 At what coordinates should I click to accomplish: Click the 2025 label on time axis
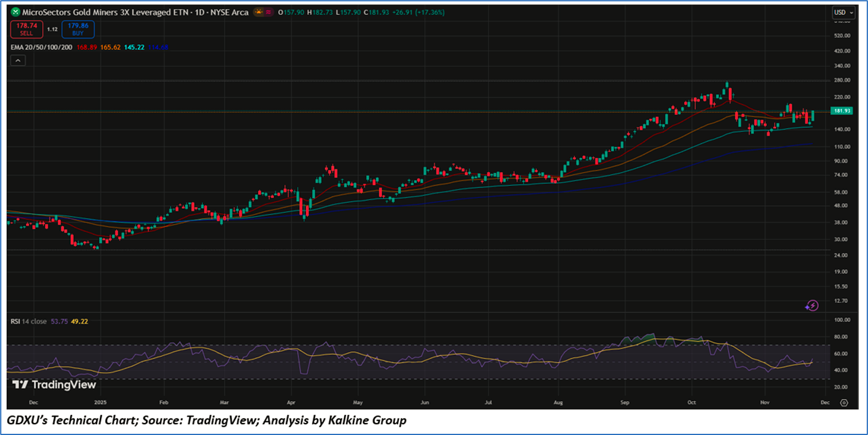tap(101, 403)
